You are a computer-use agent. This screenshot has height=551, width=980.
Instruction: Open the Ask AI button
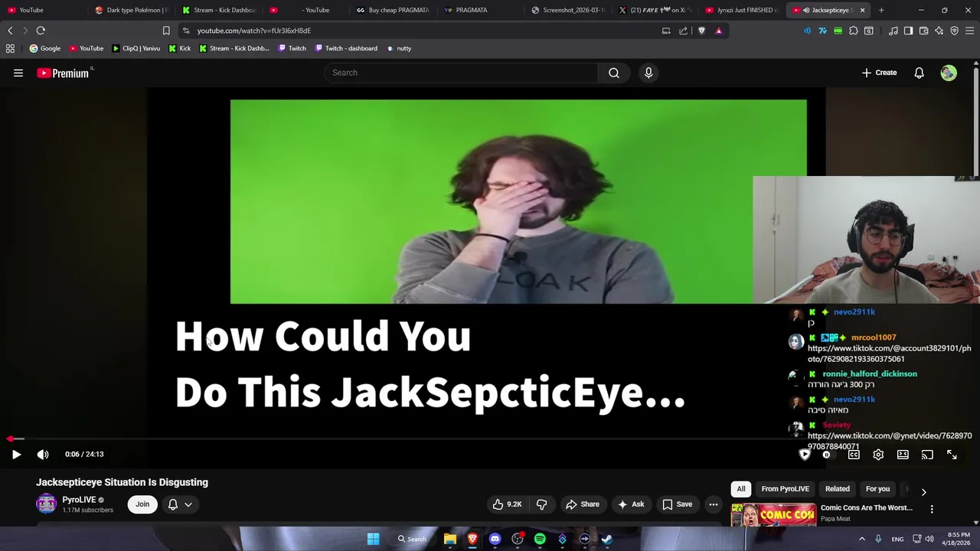tap(630, 504)
